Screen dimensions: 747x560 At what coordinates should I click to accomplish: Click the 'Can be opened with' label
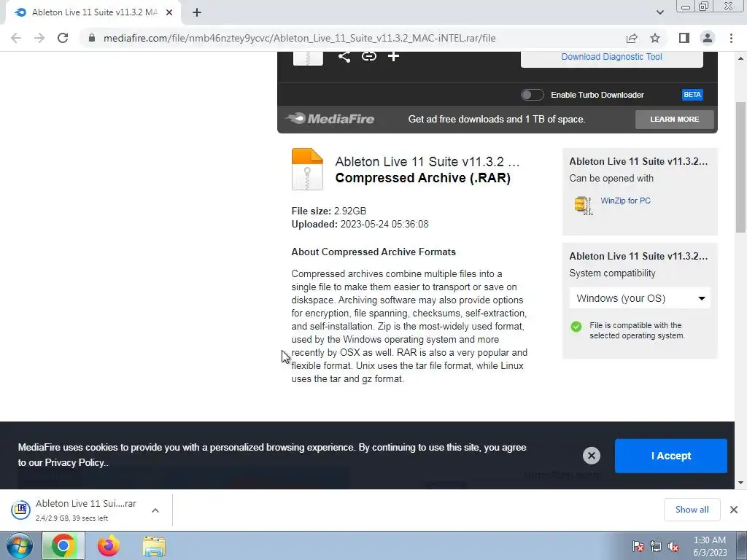(611, 178)
